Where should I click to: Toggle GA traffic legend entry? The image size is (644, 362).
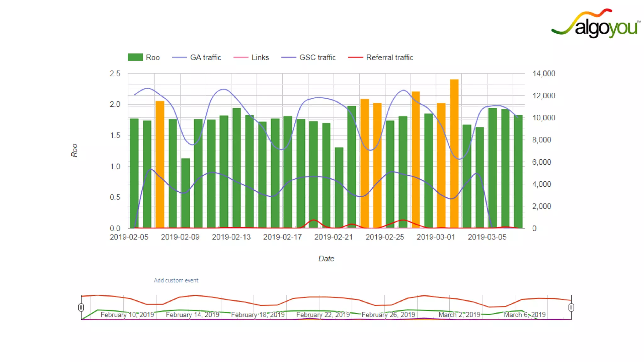[205, 58]
